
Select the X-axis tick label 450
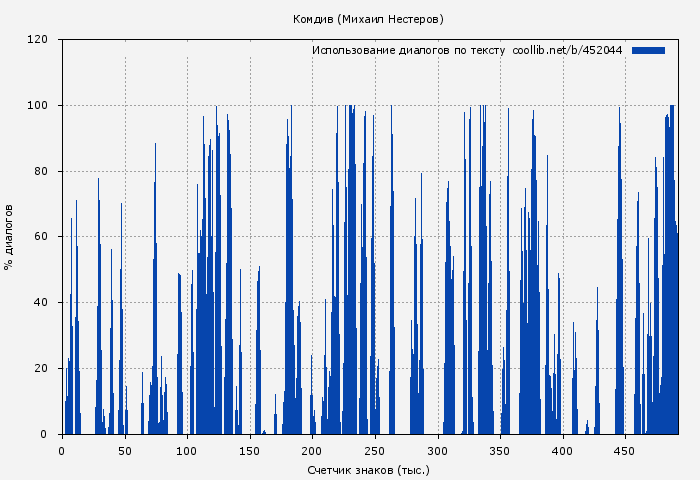(x=625, y=451)
